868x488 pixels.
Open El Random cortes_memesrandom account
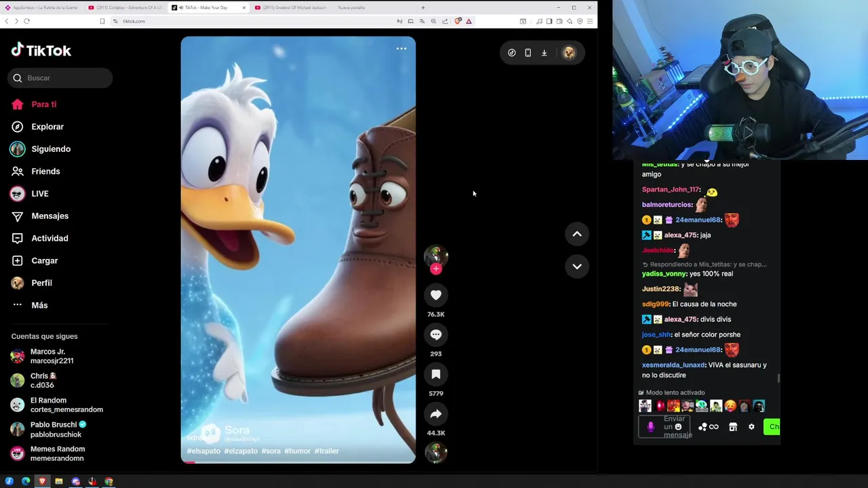click(57, 405)
